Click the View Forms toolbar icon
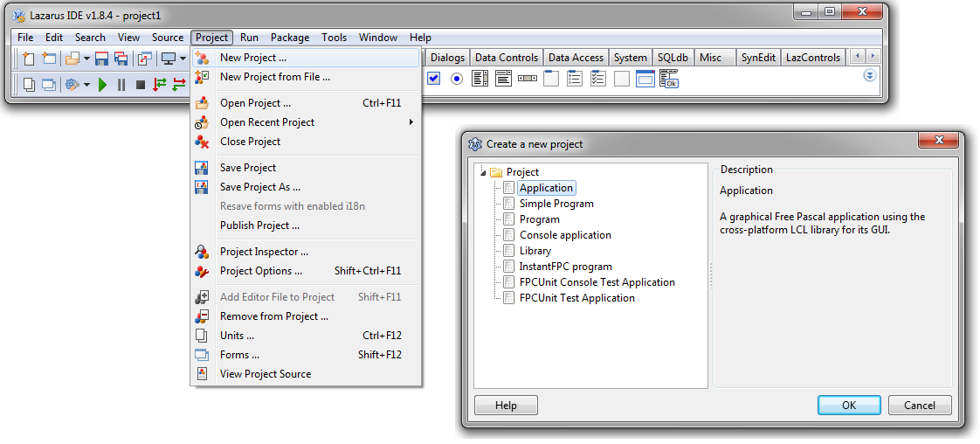Viewport: 980px width, 444px height. pos(49,84)
